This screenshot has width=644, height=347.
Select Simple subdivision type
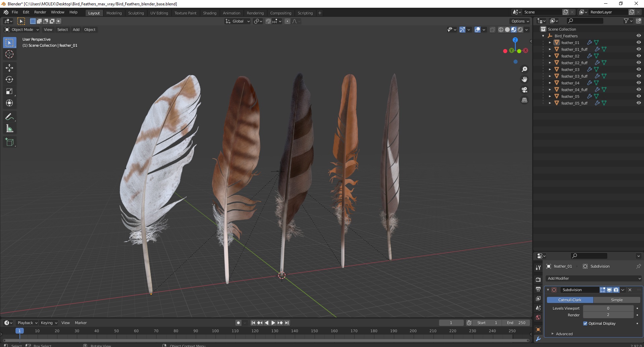pyautogui.click(x=617, y=300)
